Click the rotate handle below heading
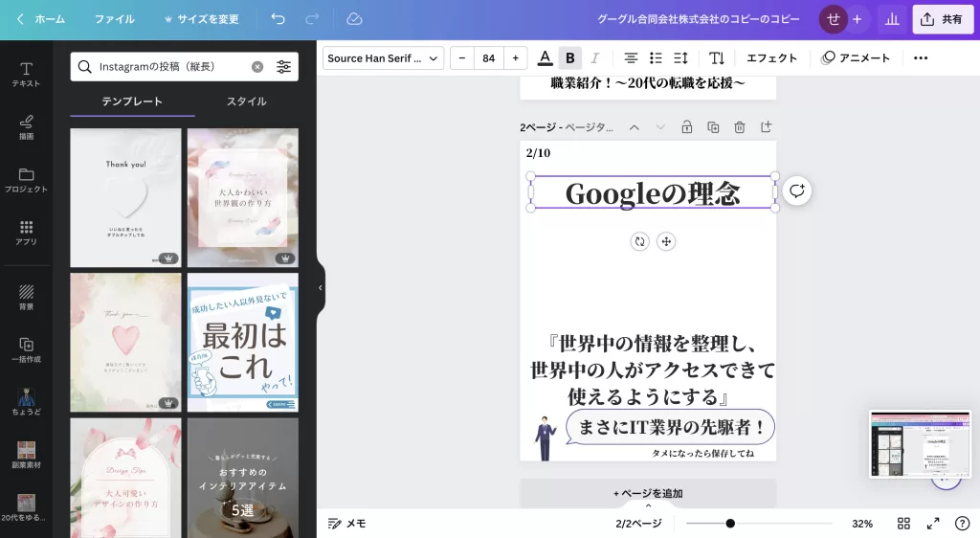 [639, 242]
